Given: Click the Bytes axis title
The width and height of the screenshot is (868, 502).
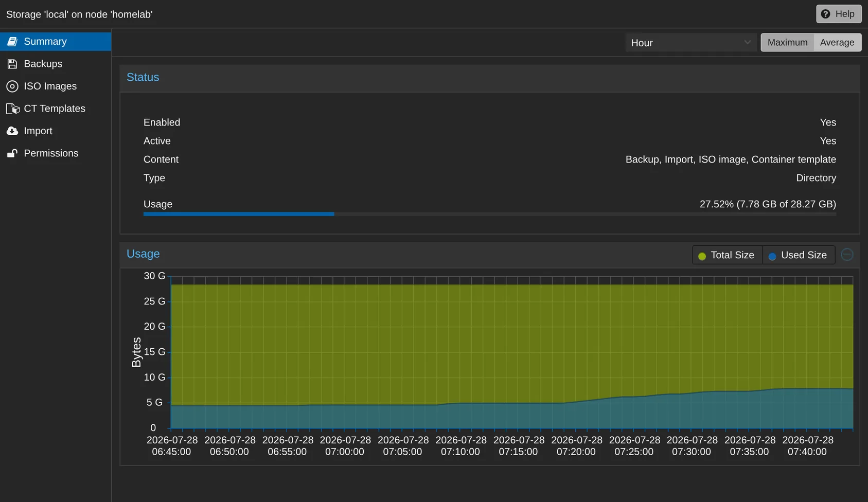Looking at the screenshot, I should coord(136,352).
